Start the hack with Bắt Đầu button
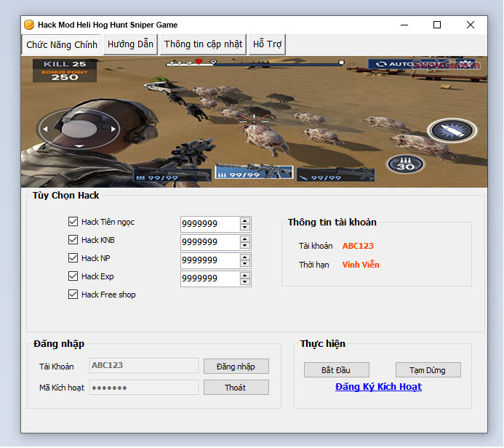Viewport: 504px width, 448px height. tap(337, 370)
